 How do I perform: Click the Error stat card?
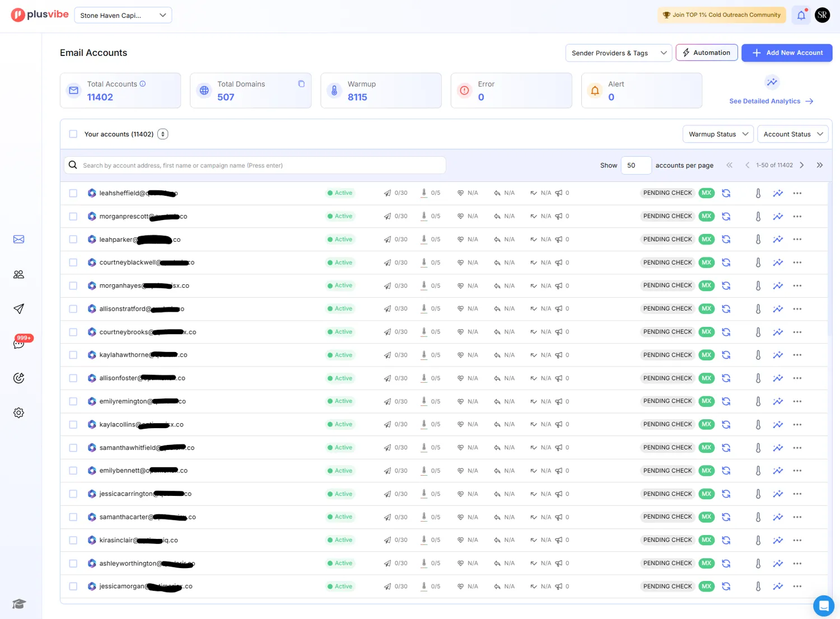[511, 91]
